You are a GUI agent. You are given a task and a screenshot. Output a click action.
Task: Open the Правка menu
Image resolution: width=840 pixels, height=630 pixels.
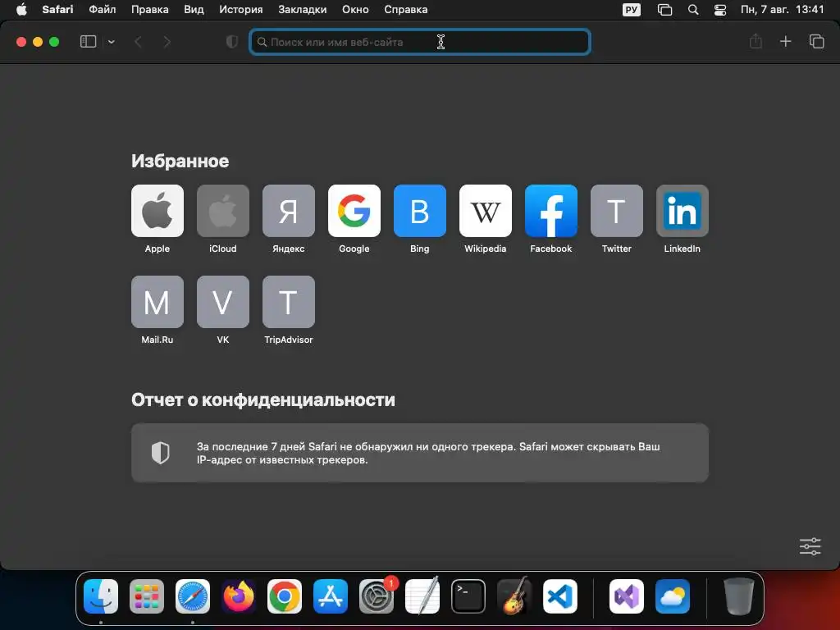tap(150, 10)
